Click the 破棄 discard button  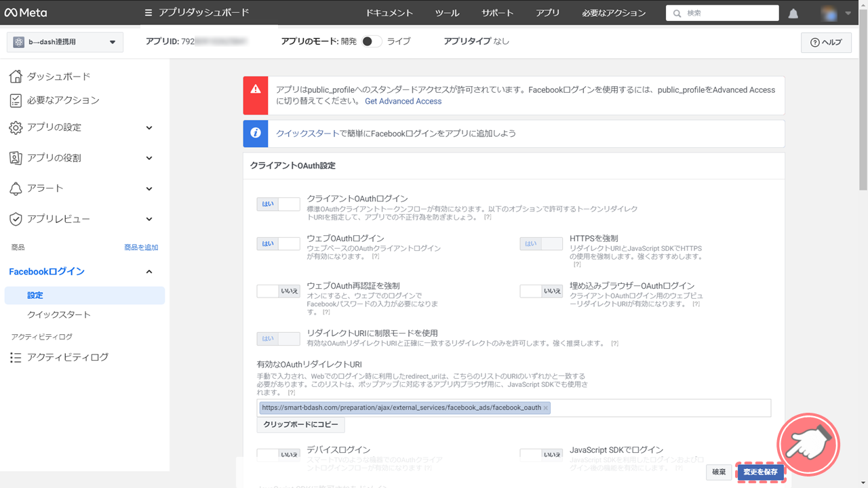point(719,472)
